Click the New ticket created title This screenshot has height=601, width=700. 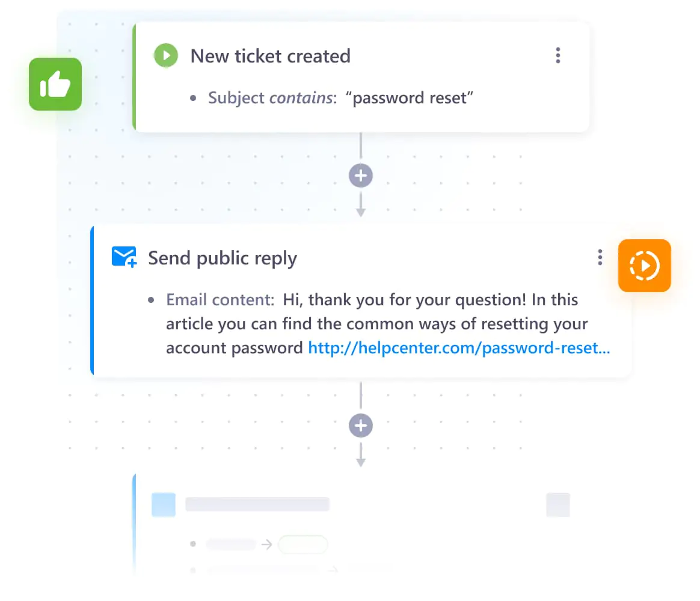(270, 56)
